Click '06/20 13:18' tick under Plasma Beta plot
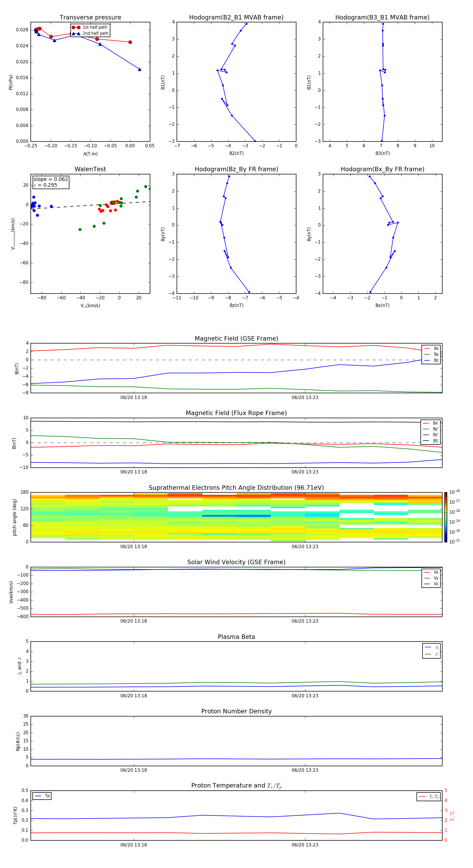Screen dimensions: 473x868 coord(134,695)
